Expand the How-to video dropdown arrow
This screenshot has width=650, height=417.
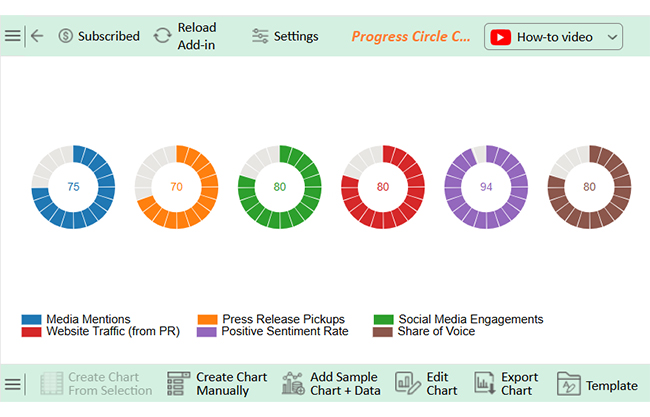(x=612, y=37)
